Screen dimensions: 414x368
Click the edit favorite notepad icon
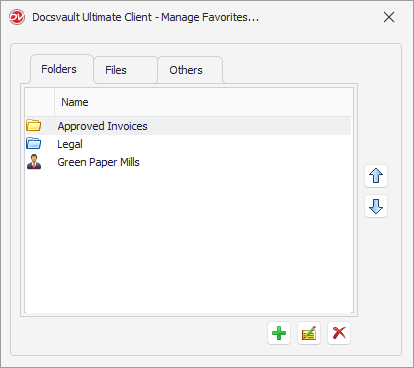[x=309, y=333]
